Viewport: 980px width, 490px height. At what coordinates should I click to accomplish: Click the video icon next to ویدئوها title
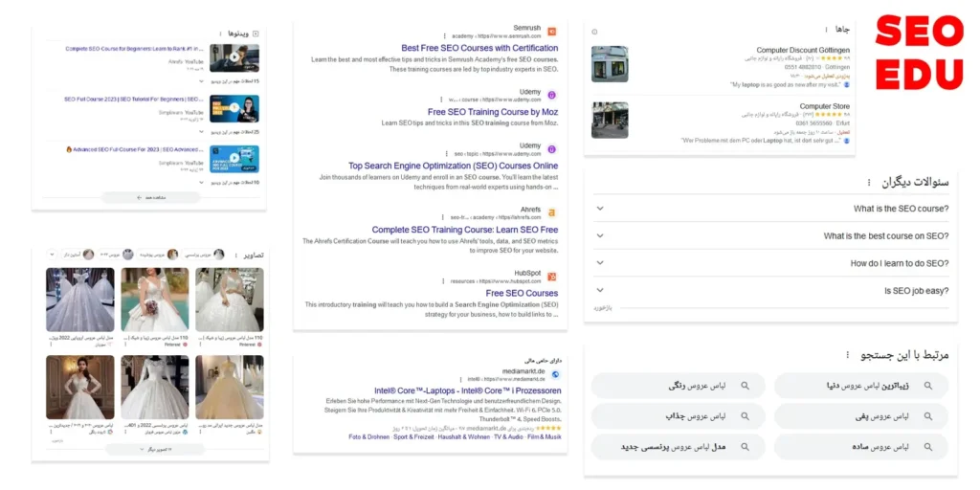[x=256, y=33]
